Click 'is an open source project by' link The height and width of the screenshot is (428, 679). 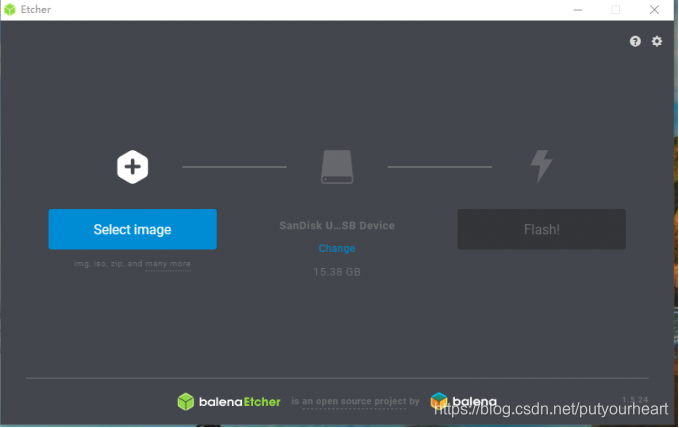pyautogui.click(x=355, y=402)
